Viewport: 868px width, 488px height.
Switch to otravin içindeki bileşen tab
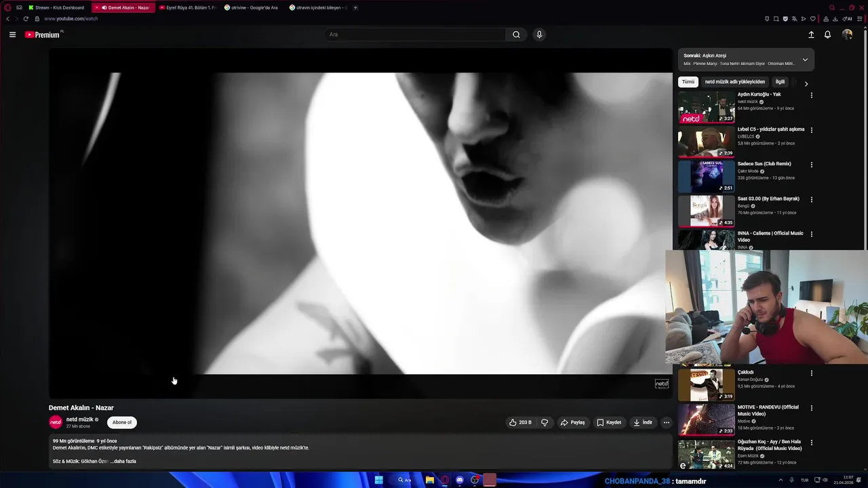319,7
